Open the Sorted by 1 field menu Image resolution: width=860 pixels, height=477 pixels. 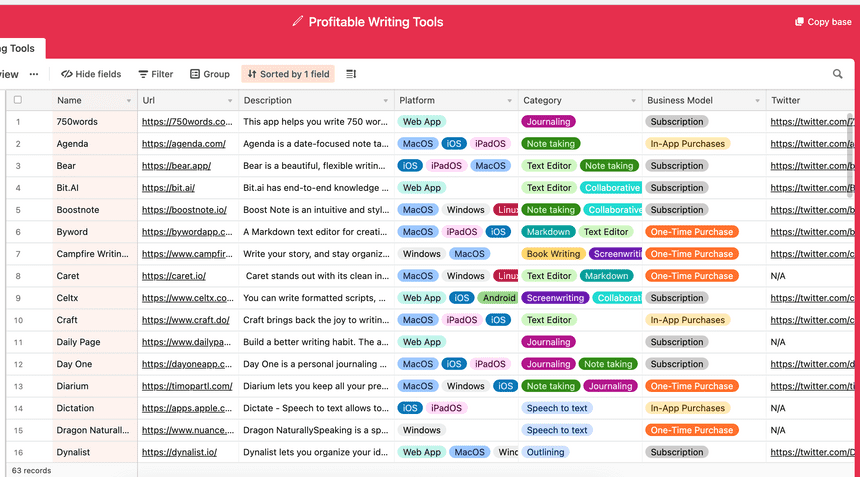[288, 74]
